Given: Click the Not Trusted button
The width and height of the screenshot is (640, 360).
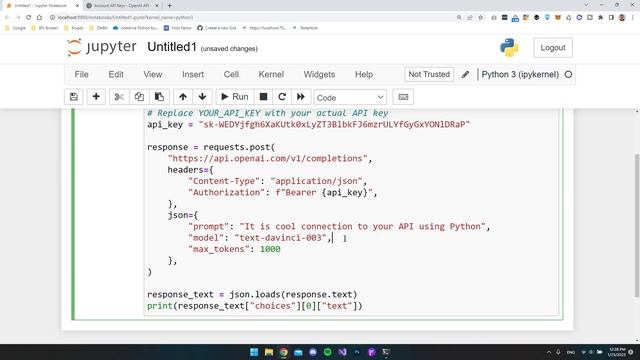Looking at the screenshot, I should (429, 74).
